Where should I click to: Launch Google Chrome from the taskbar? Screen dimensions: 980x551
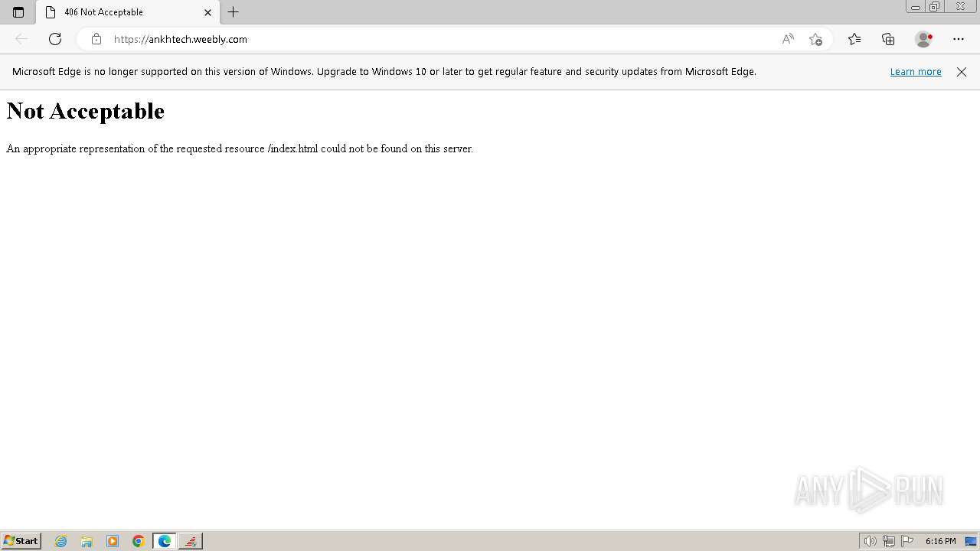coord(139,541)
